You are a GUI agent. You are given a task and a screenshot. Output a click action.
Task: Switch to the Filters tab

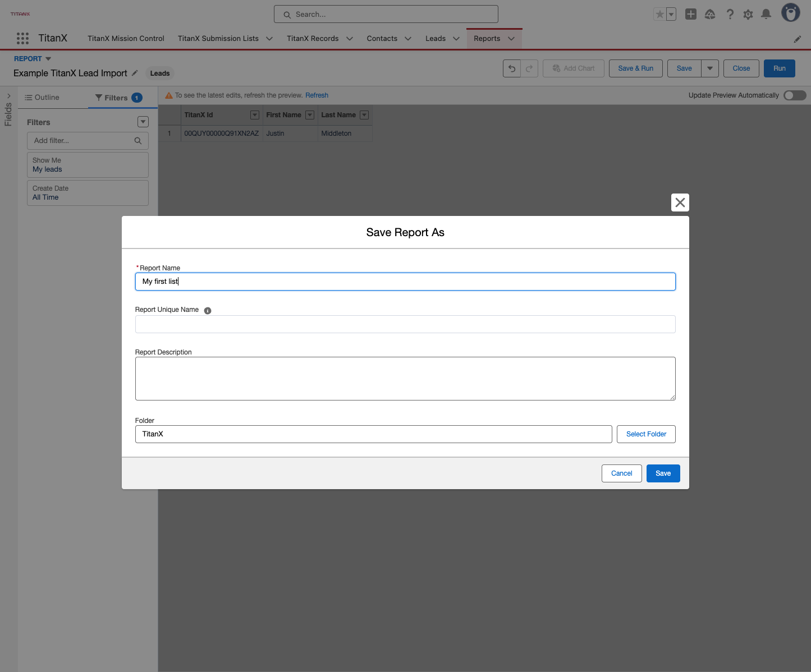click(118, 98)
